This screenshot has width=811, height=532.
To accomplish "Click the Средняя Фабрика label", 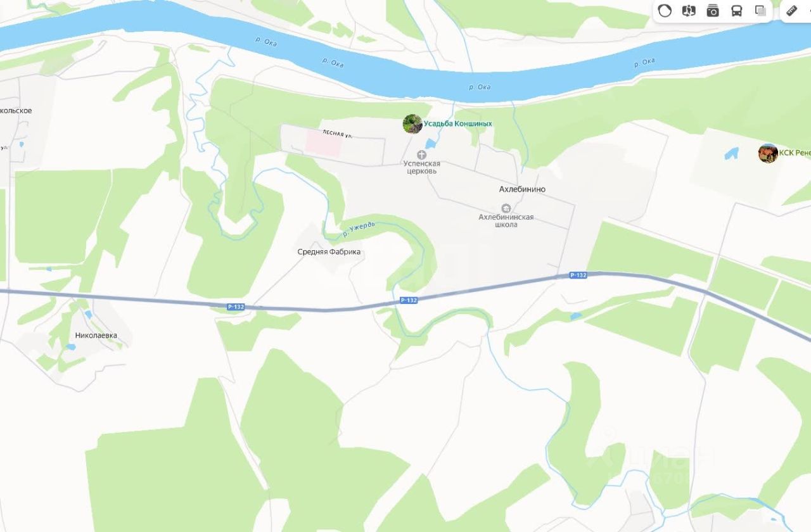I will (329, 252).
